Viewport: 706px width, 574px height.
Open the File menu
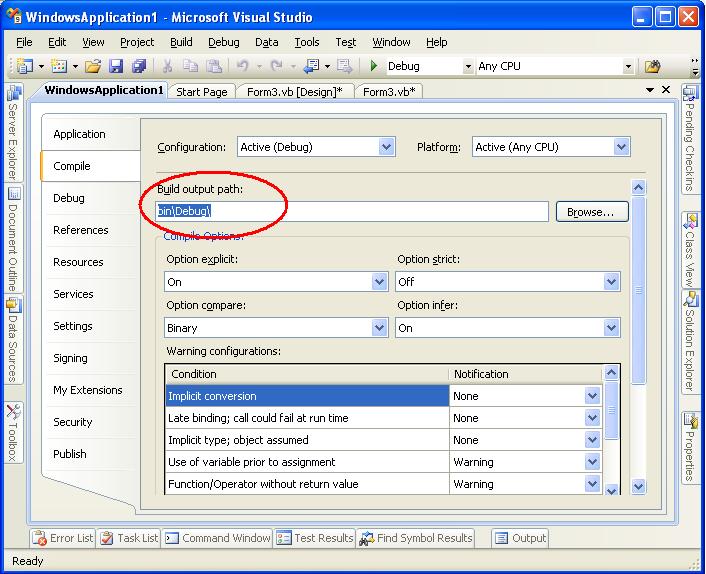pos(24,42)
